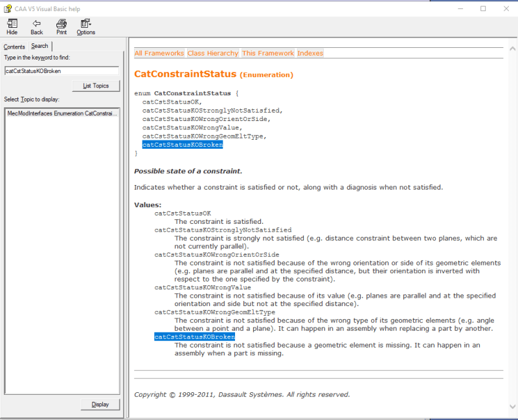Viewport: 518px width, 420px height.
Task: Click highlighted catCstStatusKOBroken under Values
Action: click(x=195, y=337)
